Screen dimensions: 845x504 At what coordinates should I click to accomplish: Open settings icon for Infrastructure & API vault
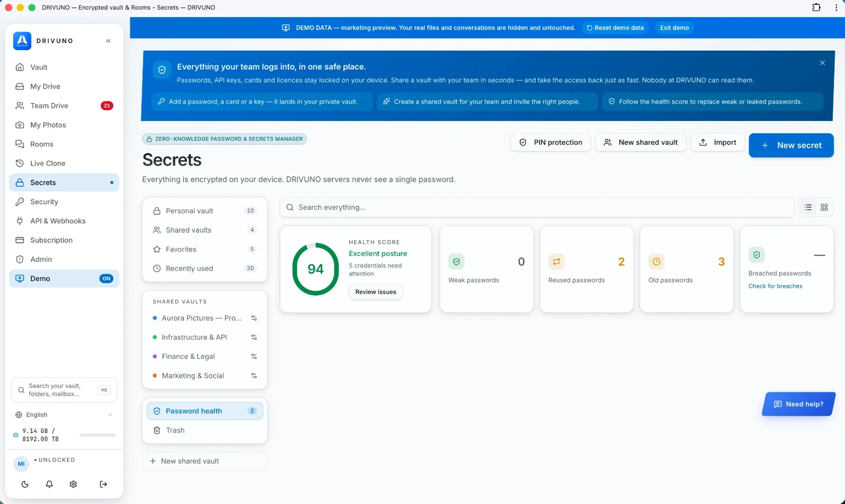coord(254,337)
